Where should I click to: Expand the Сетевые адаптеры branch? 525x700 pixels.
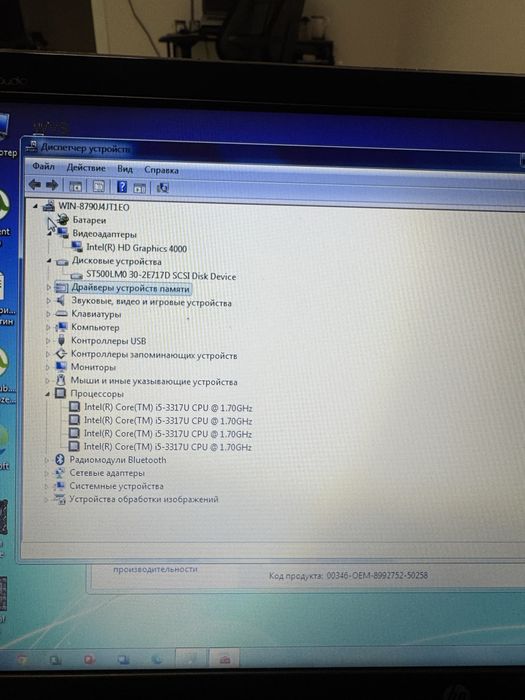pyautogui.click(x=46, y=473)
